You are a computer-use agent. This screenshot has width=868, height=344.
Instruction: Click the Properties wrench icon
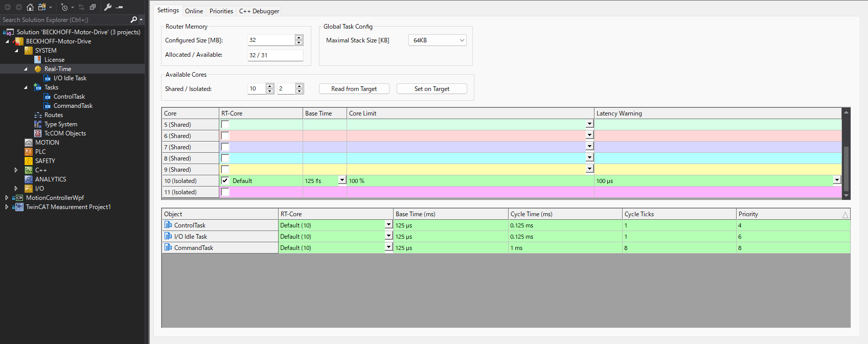[107, 7]
